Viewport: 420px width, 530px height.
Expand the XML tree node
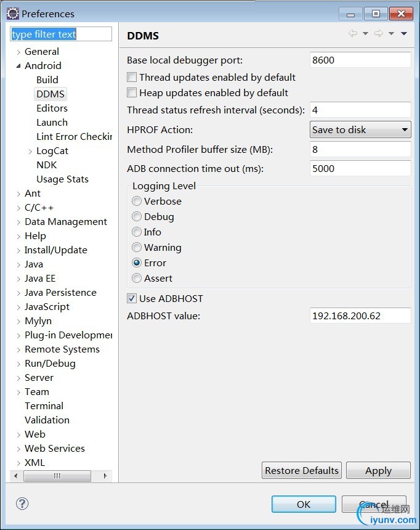tap(18, 463)
